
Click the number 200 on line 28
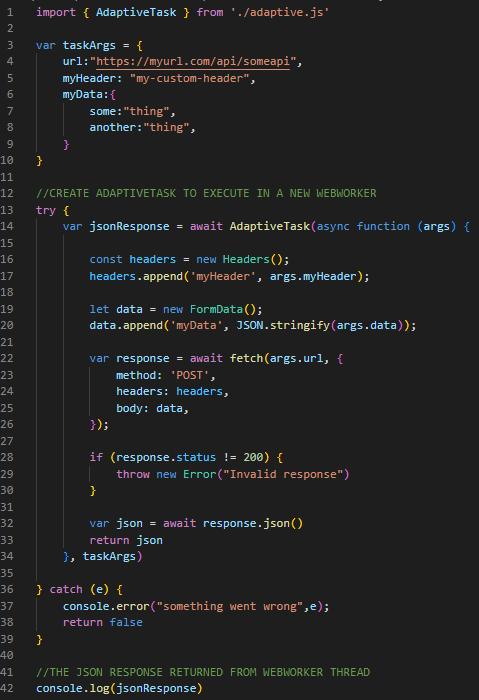253,458
